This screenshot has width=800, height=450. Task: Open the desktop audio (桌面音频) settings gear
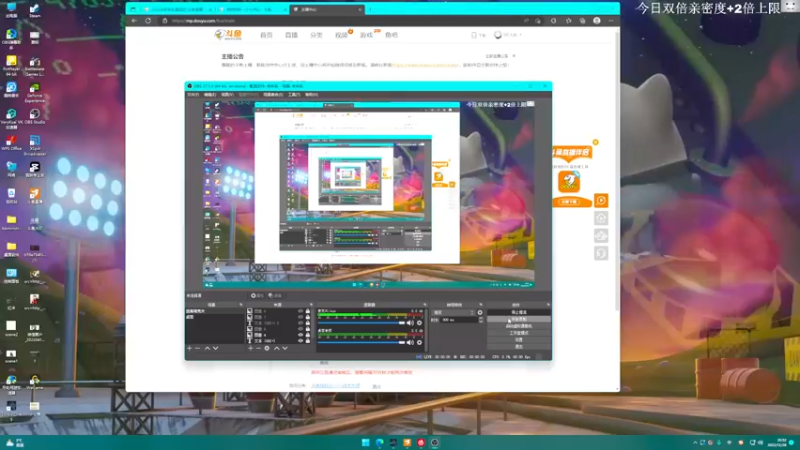point(419,342)
